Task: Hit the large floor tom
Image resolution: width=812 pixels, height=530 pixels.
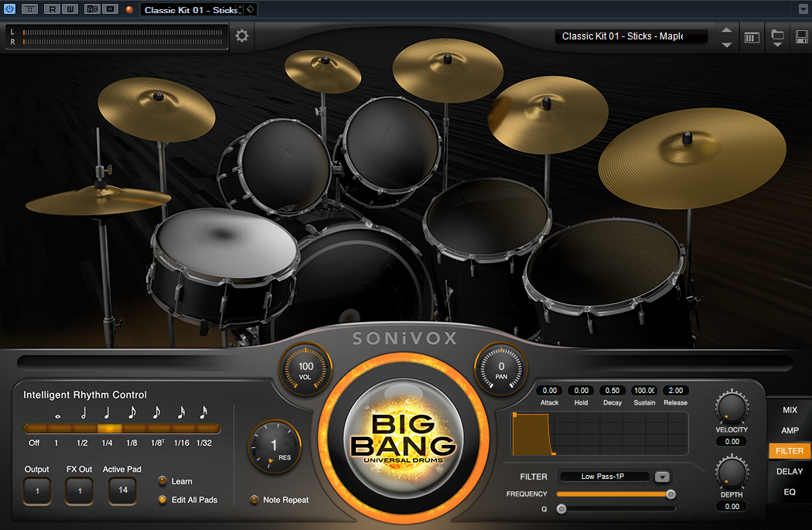Action: click(x=603, y=262)
